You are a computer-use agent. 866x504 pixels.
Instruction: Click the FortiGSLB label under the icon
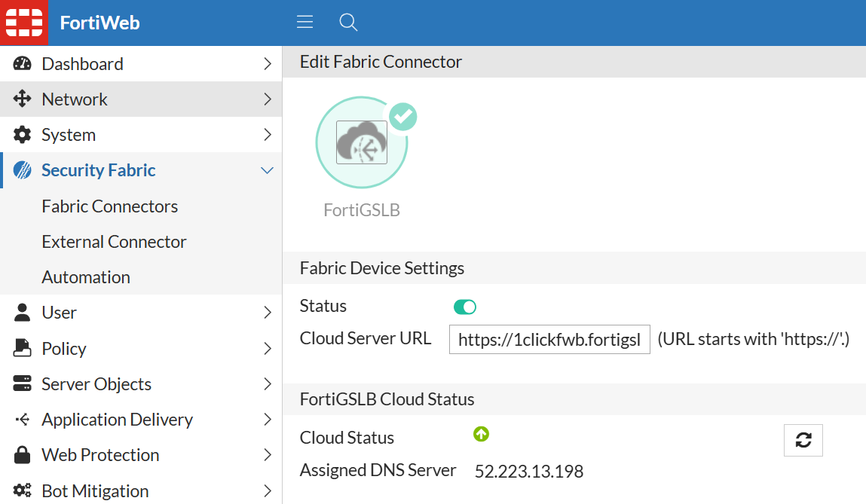pyautogui.click(x=362, y=210)
